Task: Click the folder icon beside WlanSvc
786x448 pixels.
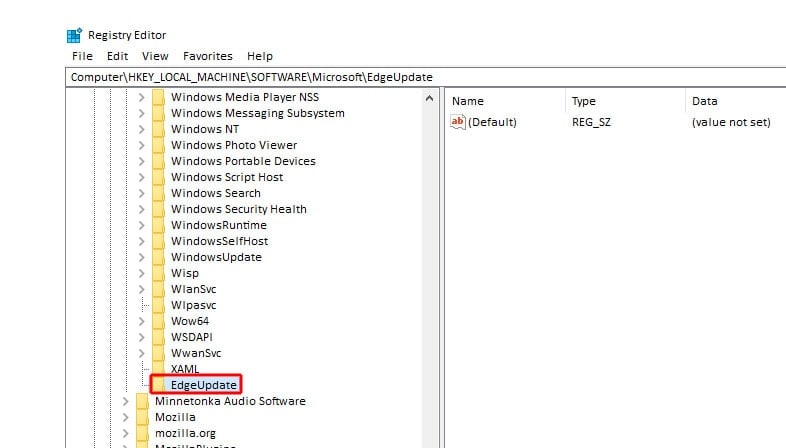Action: [x=158, y=290]
